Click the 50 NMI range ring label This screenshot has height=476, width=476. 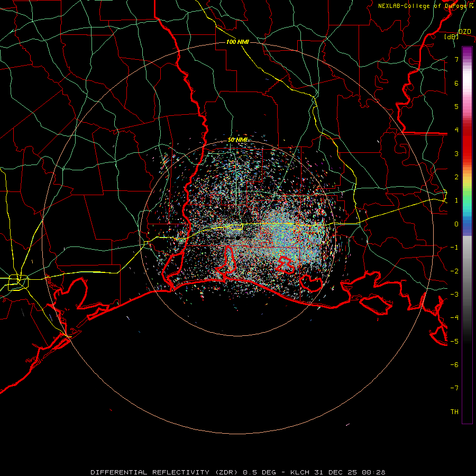tap(238, 140)
